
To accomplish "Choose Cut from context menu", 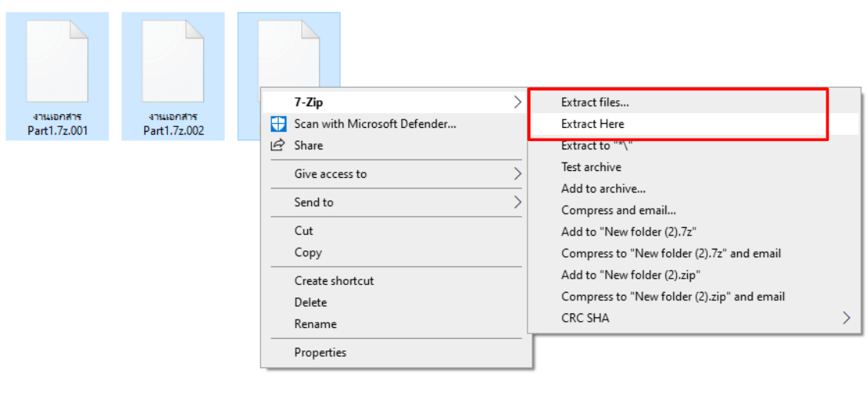I will point(304,231).
